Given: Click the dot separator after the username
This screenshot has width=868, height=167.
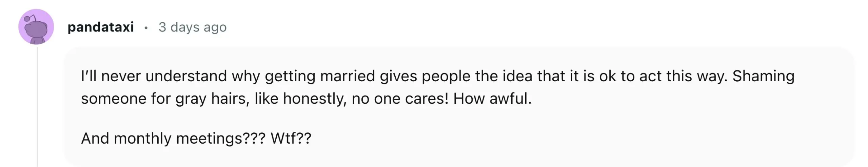Looking at the screenshot, I should tap(146, 28).
